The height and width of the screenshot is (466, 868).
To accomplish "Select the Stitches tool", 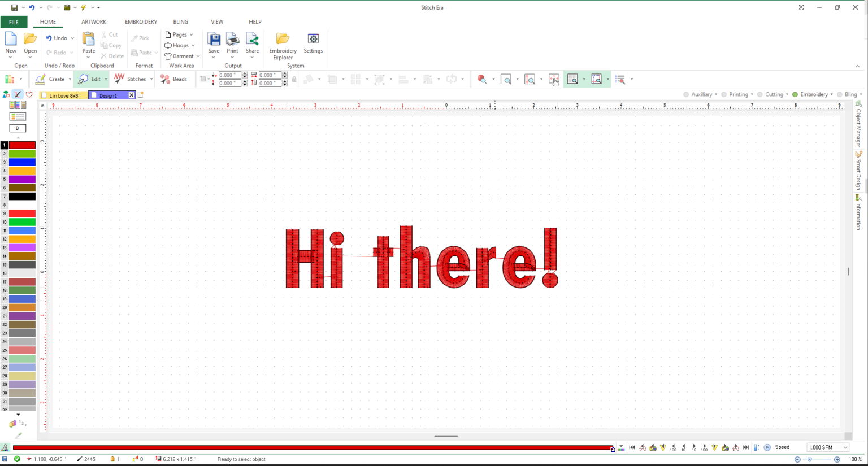I will [x=136, y=79].
